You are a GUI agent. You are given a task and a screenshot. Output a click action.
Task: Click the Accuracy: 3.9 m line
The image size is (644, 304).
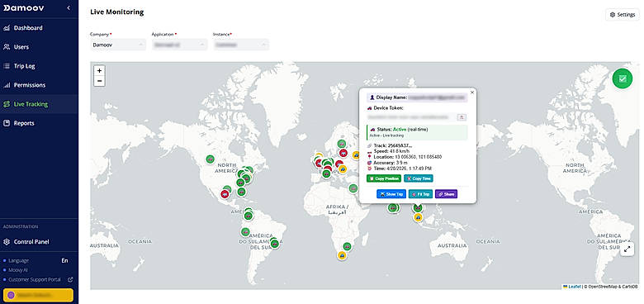[x=388, y=163]
